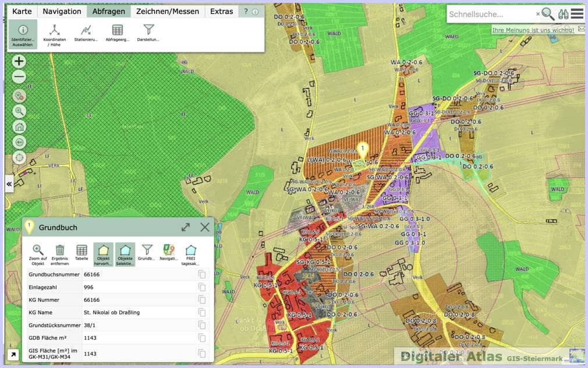Go to the home map extent
Viewport: 588px width, 368px height.
(x=19, y=127)
